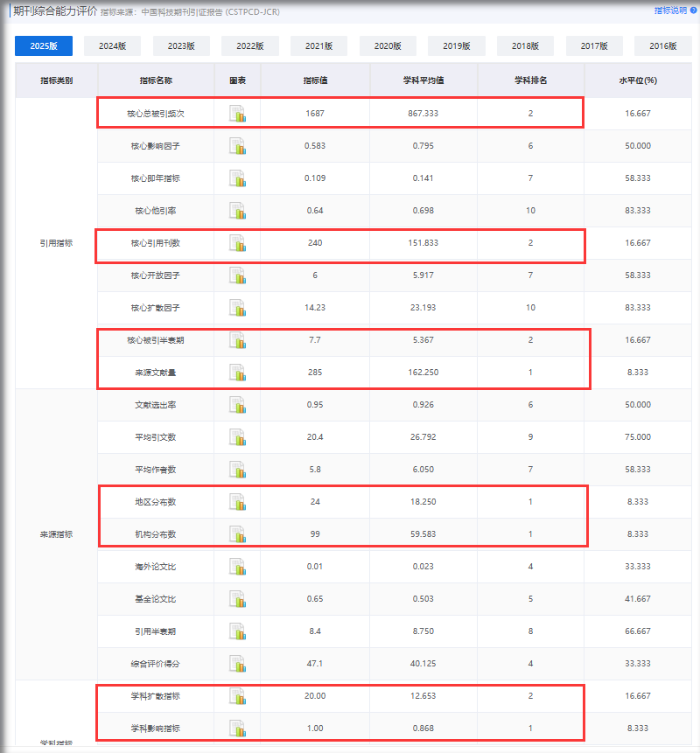
Task: View chart for 核心引用刊数 row
Action: click(x=237, y=243)
